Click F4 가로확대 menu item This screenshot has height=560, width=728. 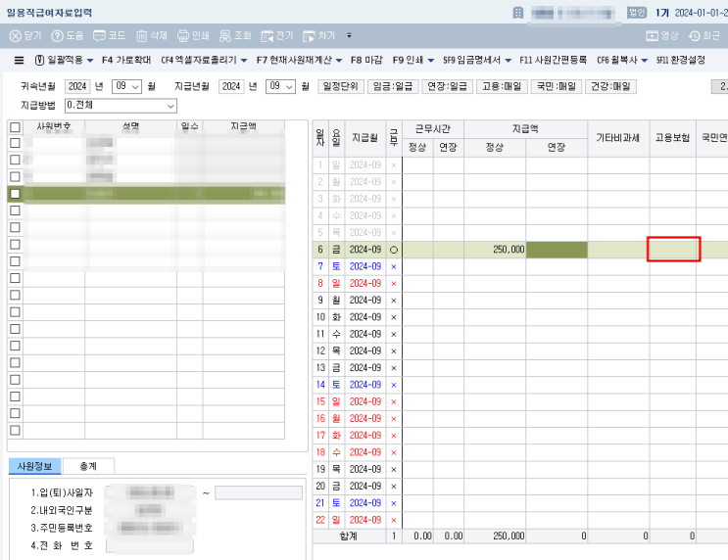click(x=126, y=60)
